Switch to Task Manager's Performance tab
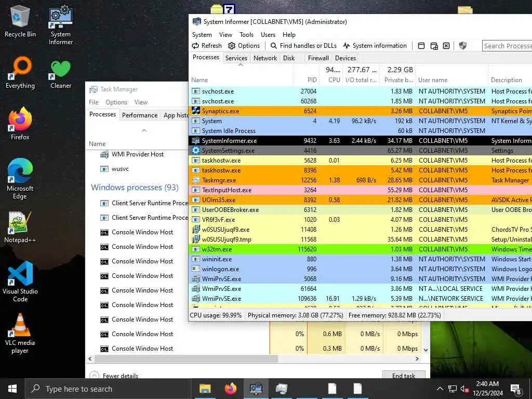The image size is (532, 399). [x=140, y=115]
